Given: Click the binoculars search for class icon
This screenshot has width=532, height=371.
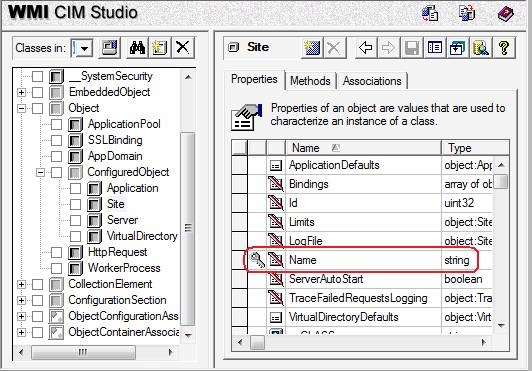Looking at the screenshot, I should tap(137, 48).
